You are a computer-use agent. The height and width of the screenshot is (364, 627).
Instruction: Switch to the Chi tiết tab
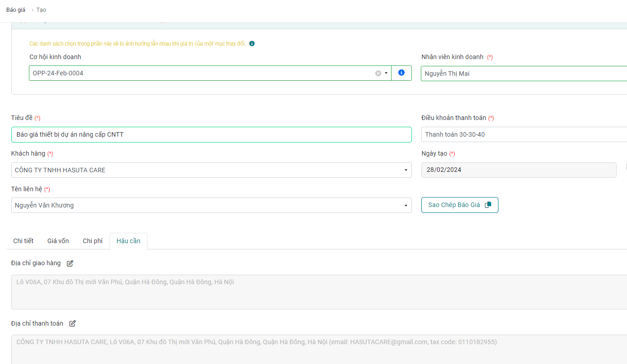click(x=23, y=241)
